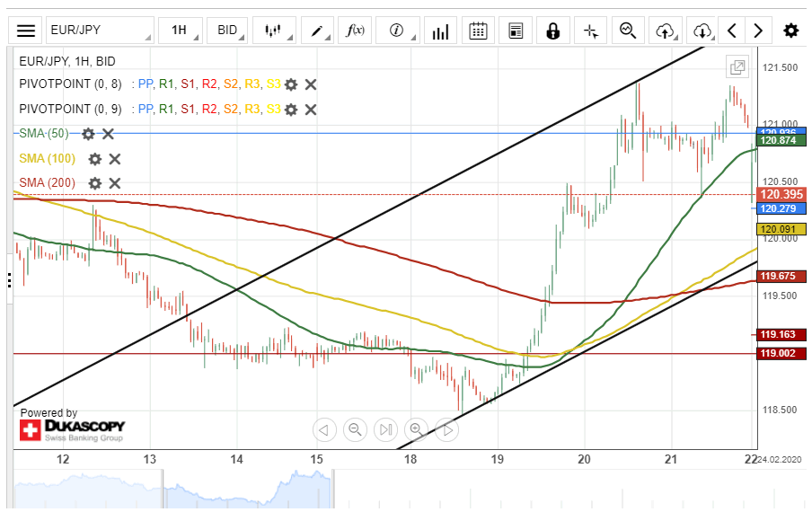Open the BID price side dropdown

pos(228,31)
